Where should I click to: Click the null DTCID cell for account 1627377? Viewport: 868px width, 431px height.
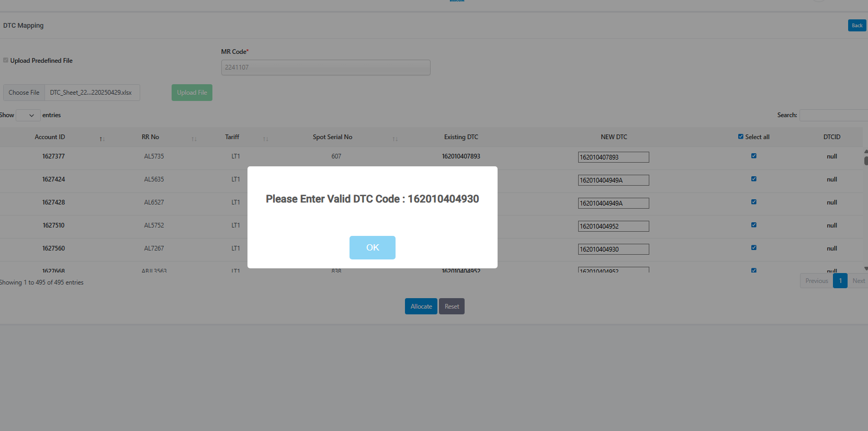click(832, 156)
